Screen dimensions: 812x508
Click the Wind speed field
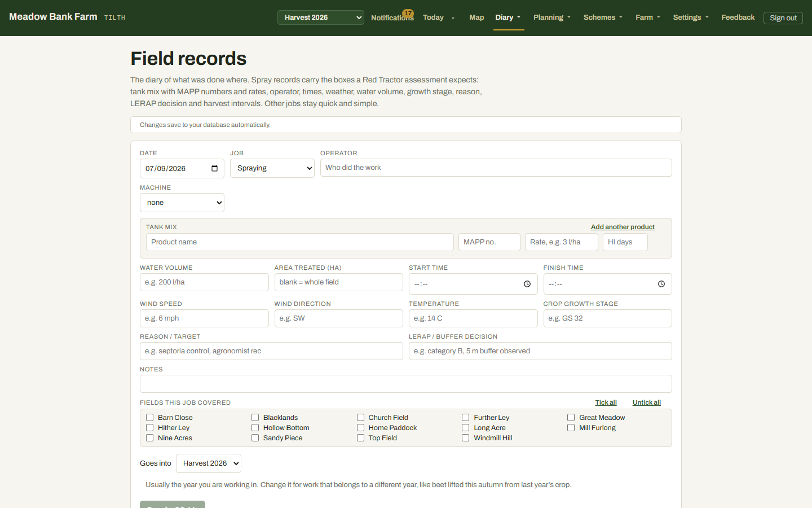click(x=204, y=318)
